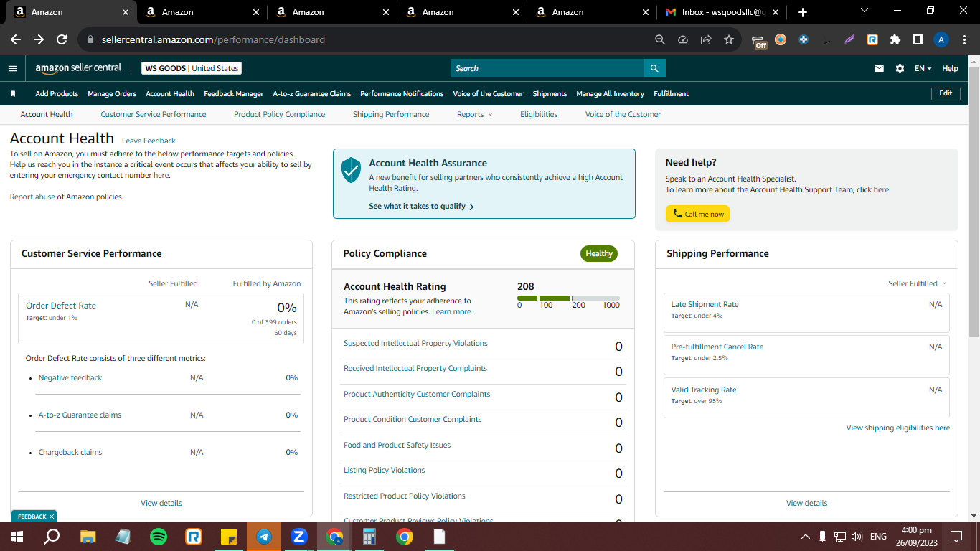The height and width of the screenshot is (551, 980).
Task: Open the Seller Fulfilled dropdown in Shipping Performance
Action: click(x=918, y=283)
